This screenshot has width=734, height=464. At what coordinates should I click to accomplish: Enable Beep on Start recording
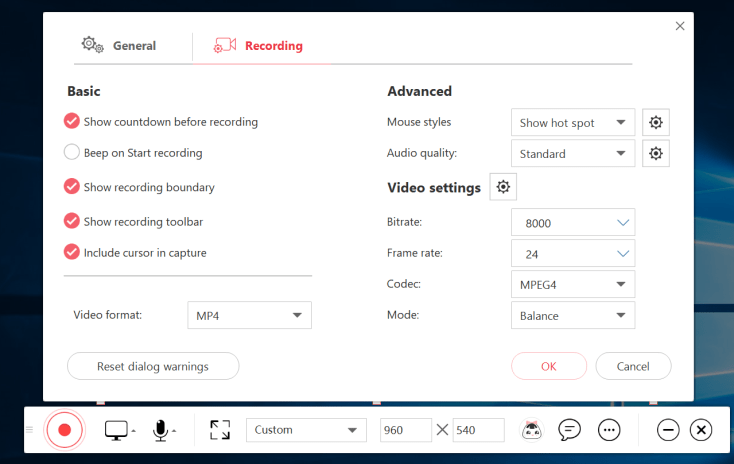click(72, 153)
